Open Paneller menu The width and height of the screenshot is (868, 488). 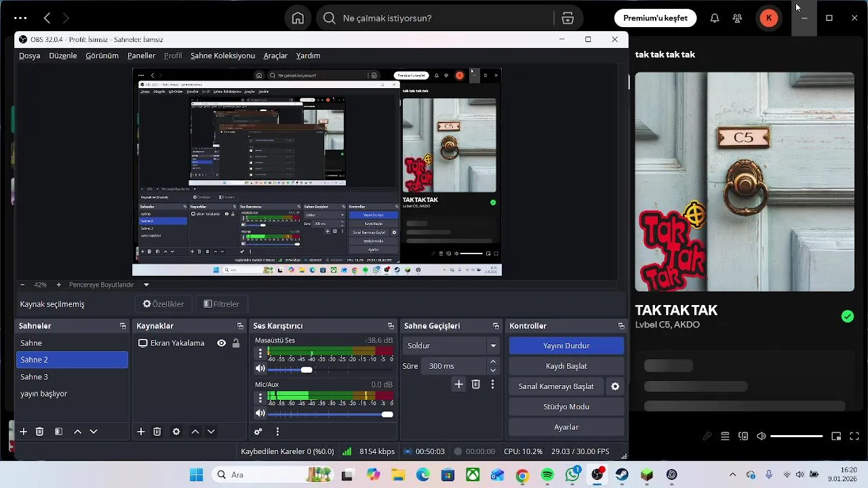pos(142,56)
